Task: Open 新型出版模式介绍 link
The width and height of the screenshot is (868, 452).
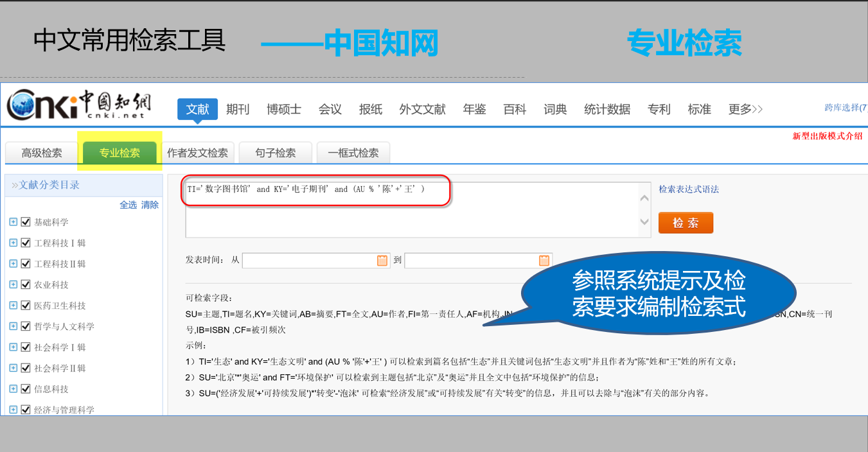Action: [x=828, y=136]
